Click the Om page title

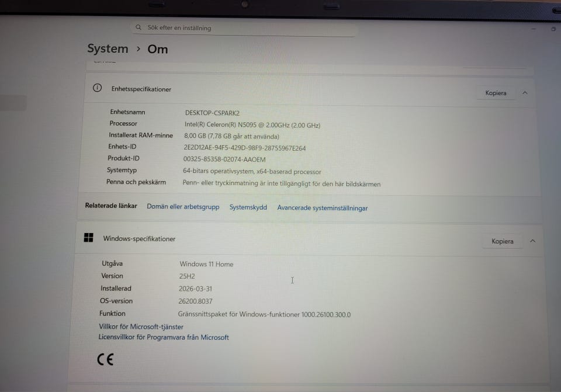(157, 49)
